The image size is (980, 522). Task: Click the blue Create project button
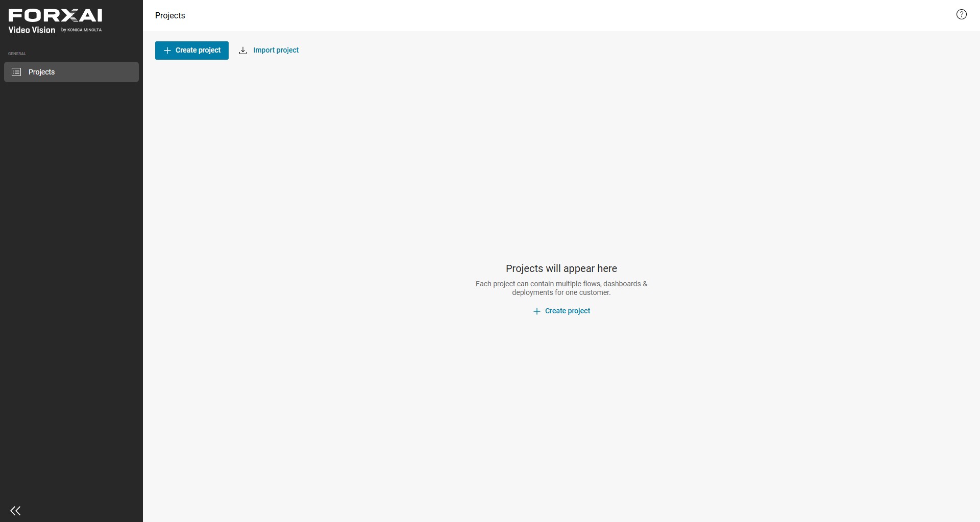[192, 51]
